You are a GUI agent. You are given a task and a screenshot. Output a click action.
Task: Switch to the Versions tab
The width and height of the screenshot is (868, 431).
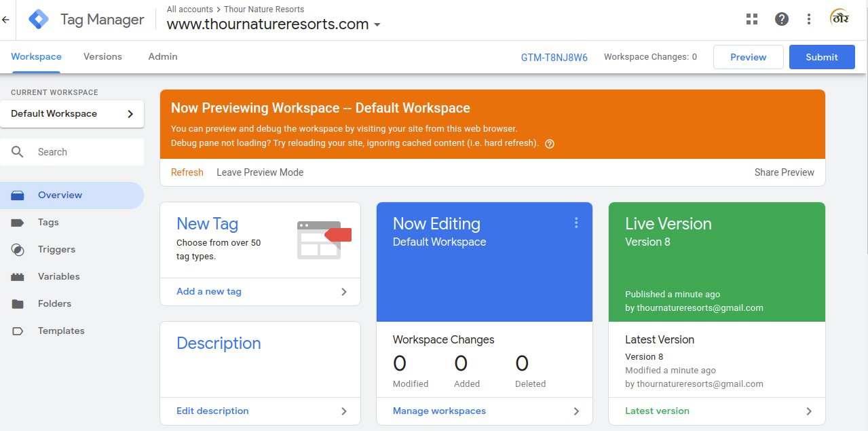point(102,57)
